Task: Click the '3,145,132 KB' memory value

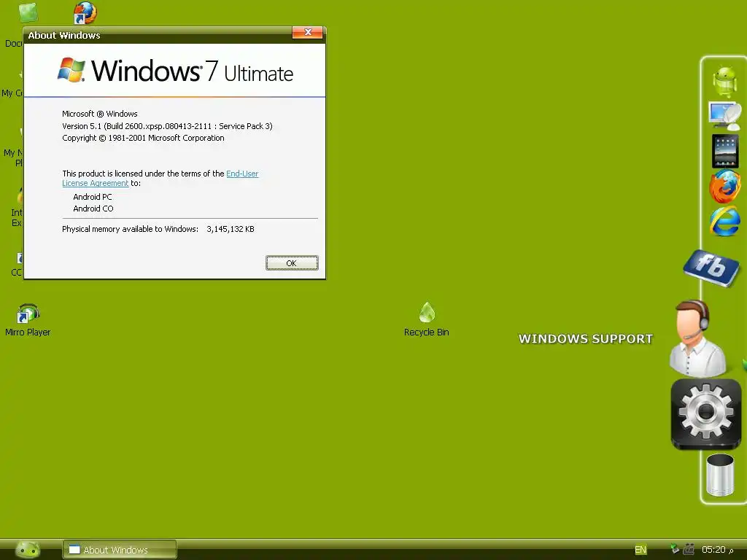Action: pos(231,229)
